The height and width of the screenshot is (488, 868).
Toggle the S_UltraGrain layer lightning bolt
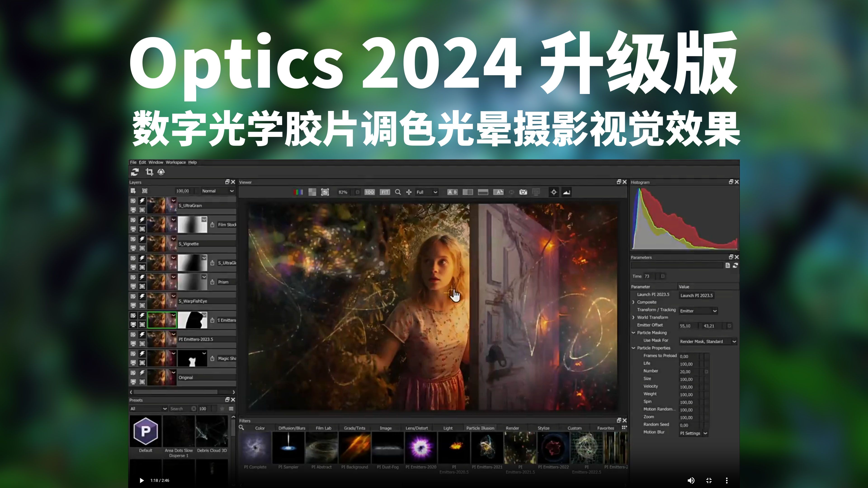142,201
